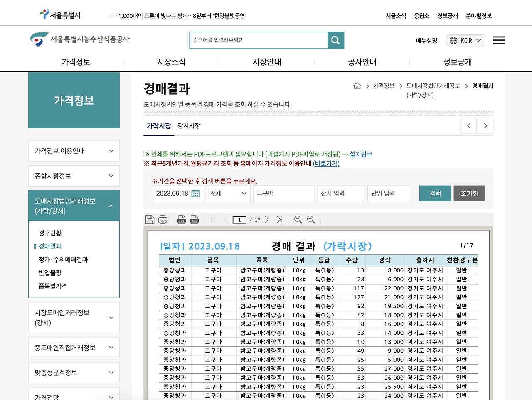The width and height of the screenshot is (532, 400).
Task: Print the auction results report
Action: coord(163,219)
